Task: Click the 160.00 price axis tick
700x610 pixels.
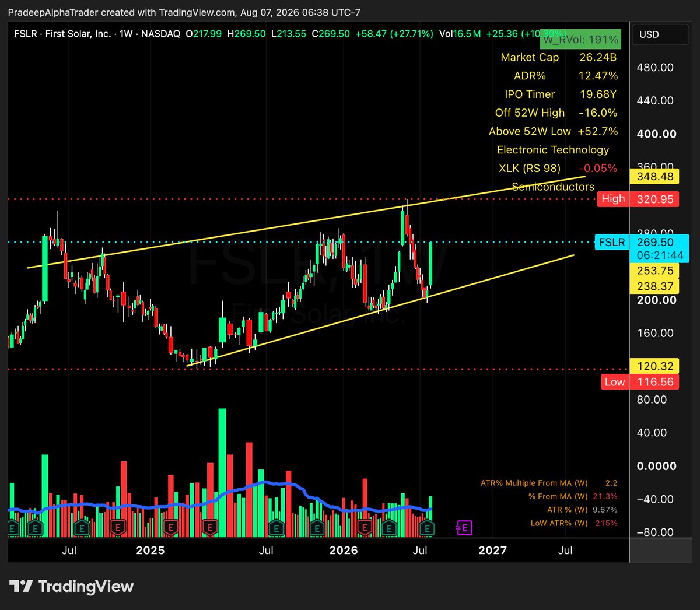Action: click(655, 333)
